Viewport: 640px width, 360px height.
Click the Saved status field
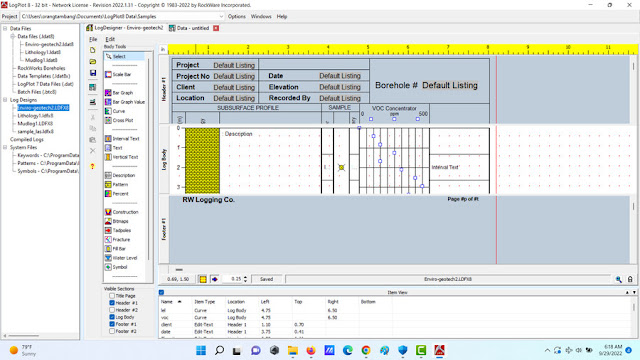267,279
